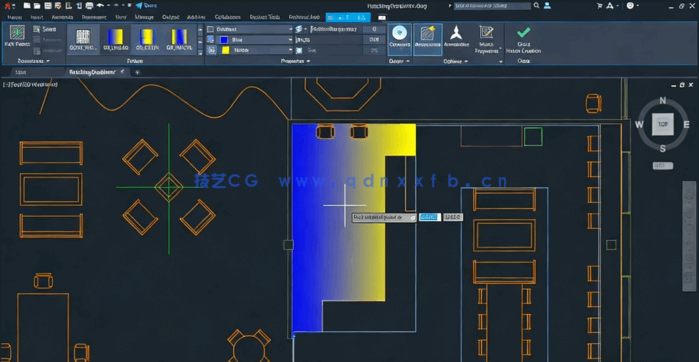Open the Home ribbon tab

(x=15, y=17)
